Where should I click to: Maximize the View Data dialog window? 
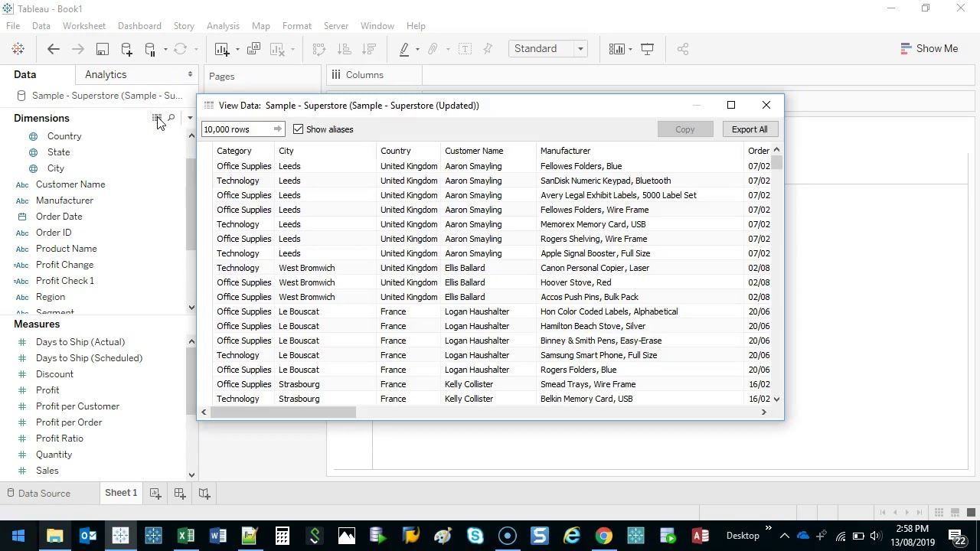click(731, 105)
